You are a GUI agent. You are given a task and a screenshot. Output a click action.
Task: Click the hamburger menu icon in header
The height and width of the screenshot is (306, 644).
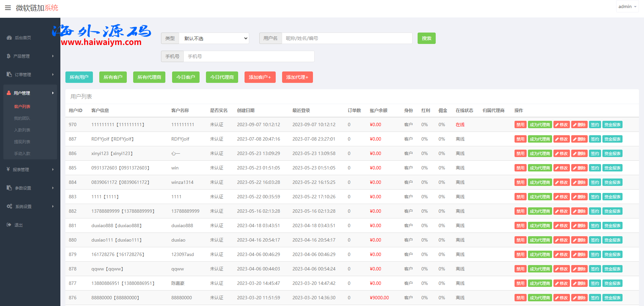[8, 8]
